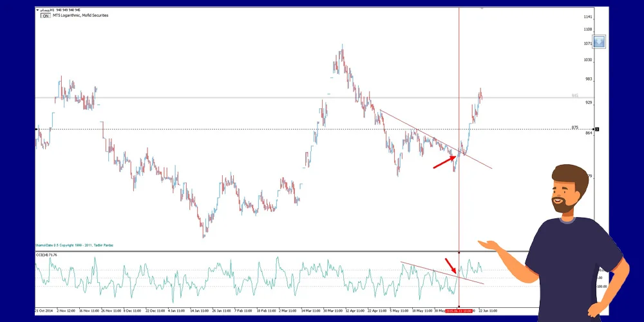Screen dimensions: 644x322
Task: Click the ON one-click trading button
Action: (x=45, y=15)
